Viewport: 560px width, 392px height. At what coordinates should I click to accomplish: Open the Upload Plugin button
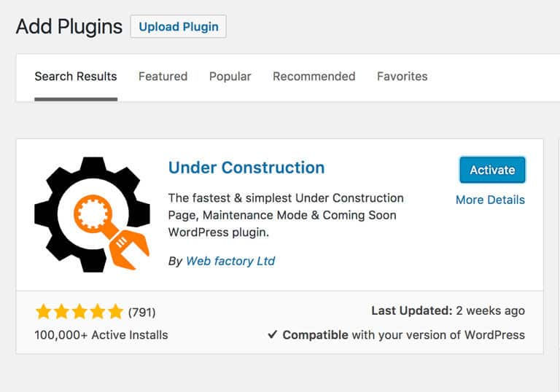178,26
